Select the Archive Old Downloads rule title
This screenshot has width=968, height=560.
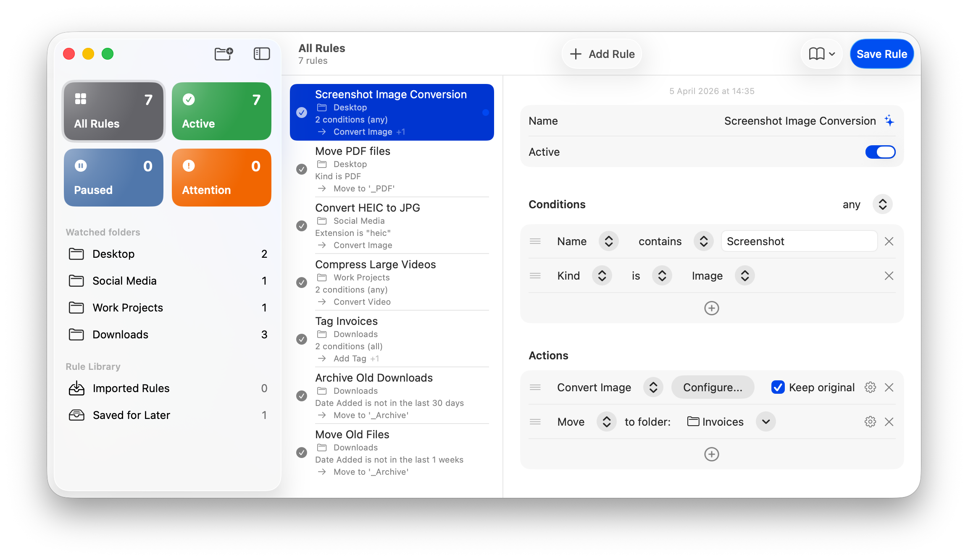click(374, 378)
